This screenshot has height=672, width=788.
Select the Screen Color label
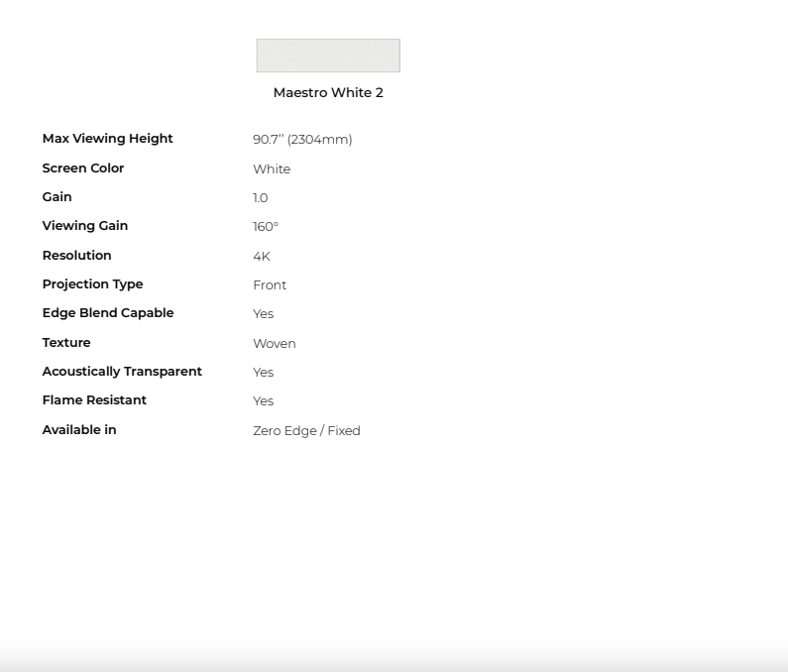[83, 168]
